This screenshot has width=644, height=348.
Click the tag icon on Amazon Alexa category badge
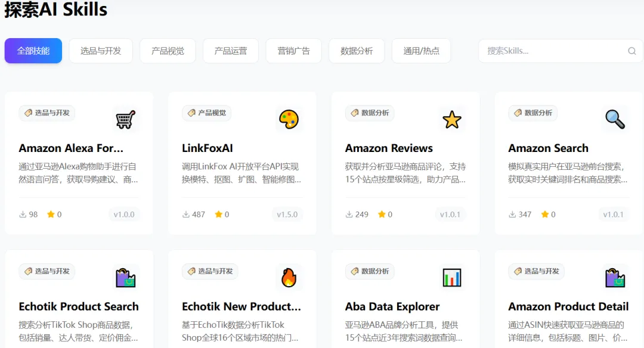click(28, 113)
